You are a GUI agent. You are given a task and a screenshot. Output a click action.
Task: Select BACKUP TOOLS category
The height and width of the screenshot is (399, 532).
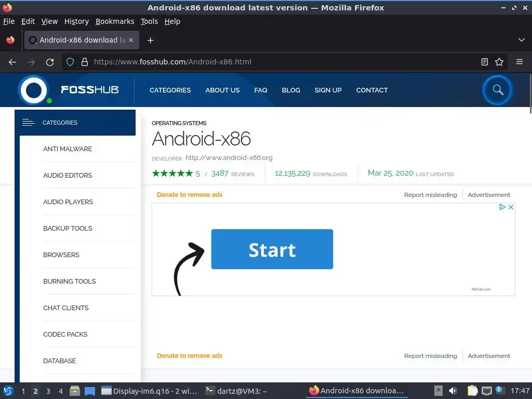(x=68, y=229)
